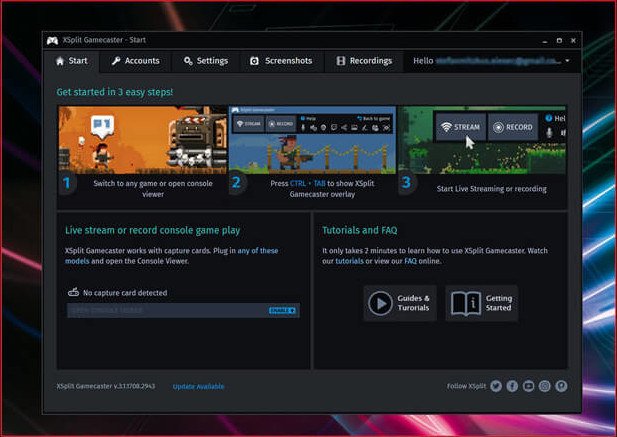This screenshot has height=437, width=617.
Task: Click the Update Available link
Action: (198, 386)
